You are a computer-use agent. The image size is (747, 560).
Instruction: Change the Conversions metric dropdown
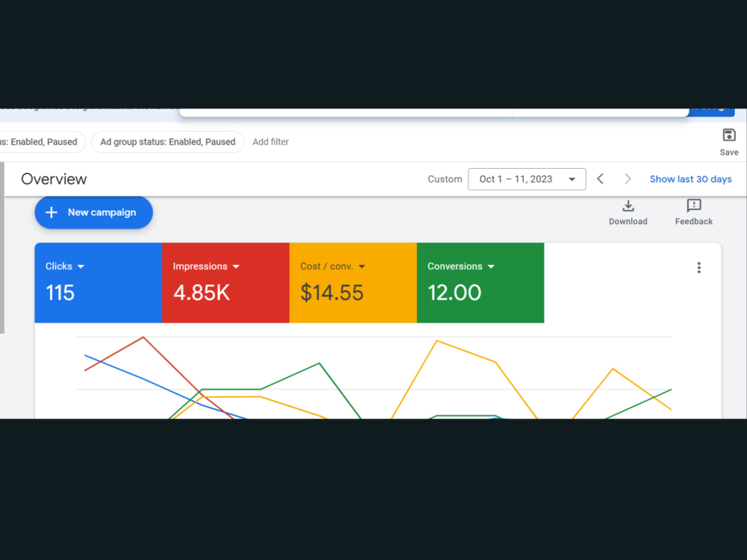tap(461, 267)
